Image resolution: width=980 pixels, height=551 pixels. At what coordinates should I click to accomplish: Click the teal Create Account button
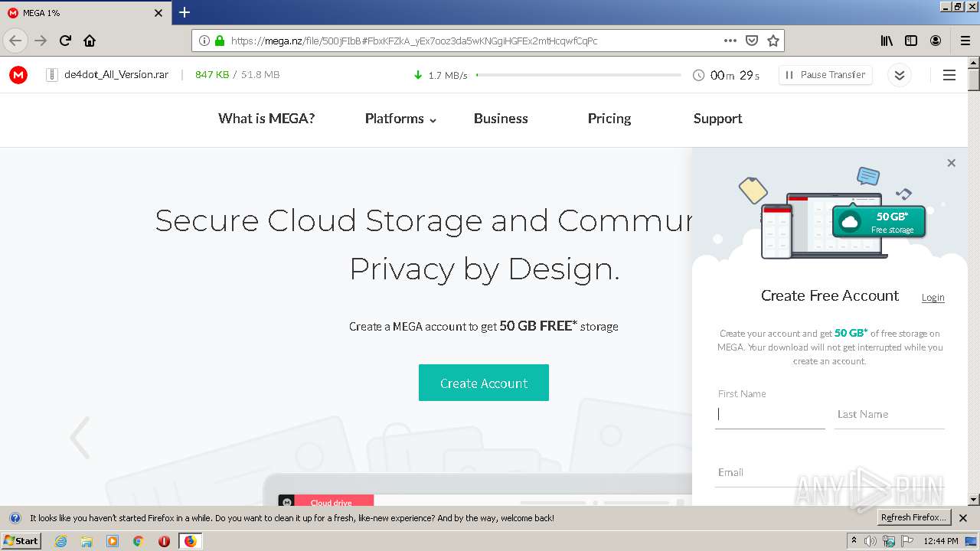pyautogui.click(x=484, y=383)
